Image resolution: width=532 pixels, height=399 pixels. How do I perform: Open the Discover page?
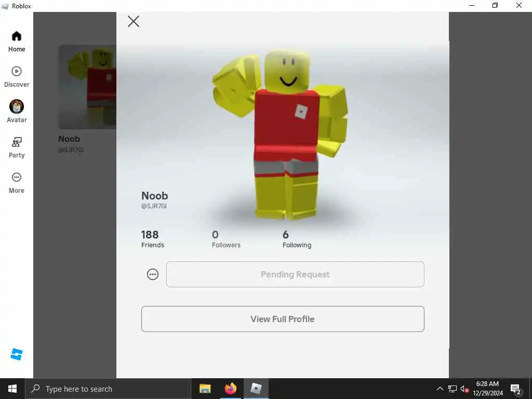point(16,77)
